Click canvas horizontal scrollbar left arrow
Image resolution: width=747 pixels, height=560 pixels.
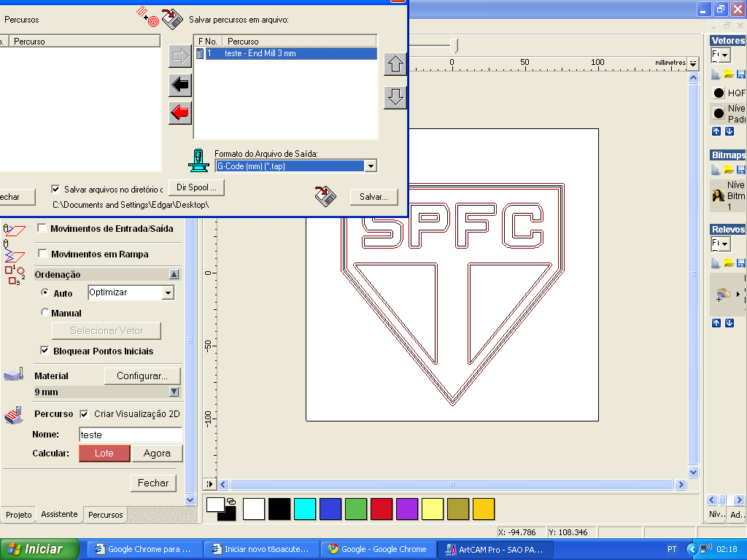tap(223, 485)
